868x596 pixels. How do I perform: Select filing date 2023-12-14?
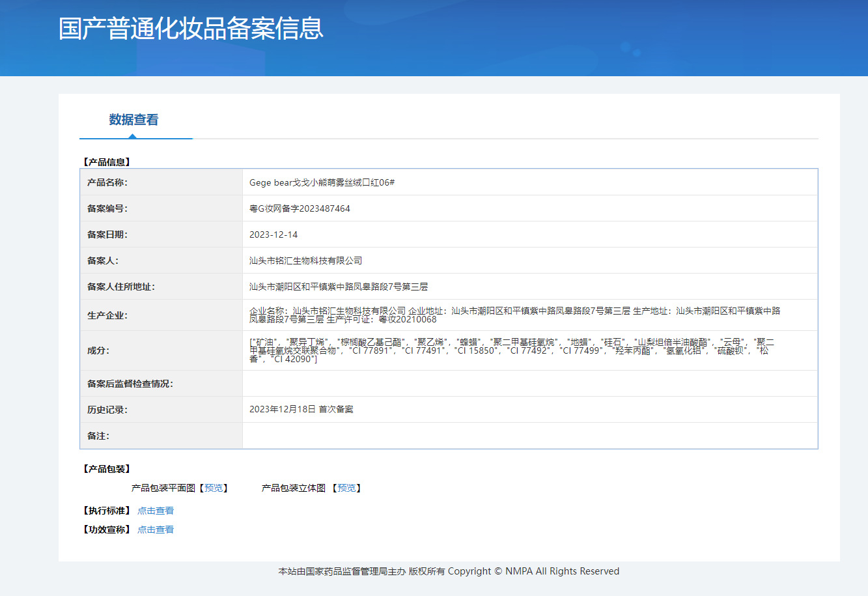pyautogui.click(x=273, y=234)
